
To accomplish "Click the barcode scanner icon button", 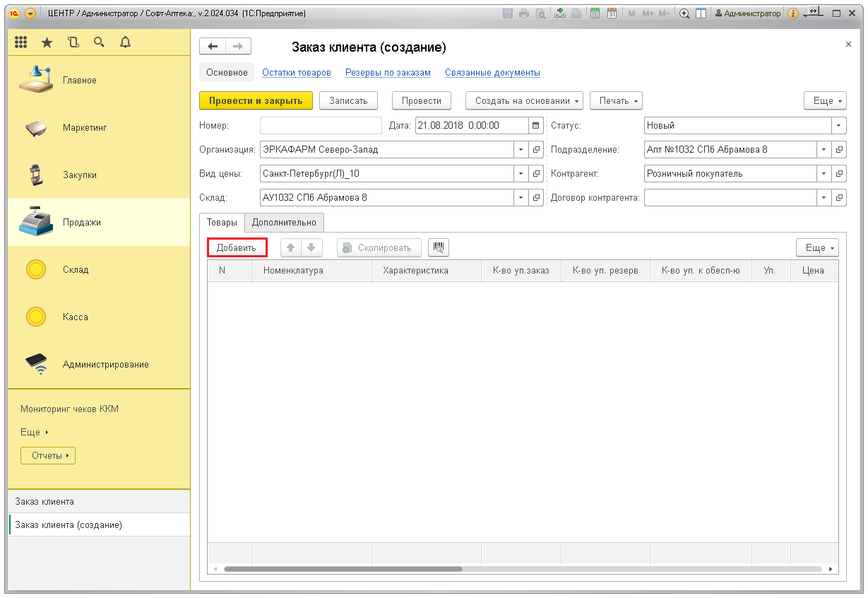I will [439, 247].
